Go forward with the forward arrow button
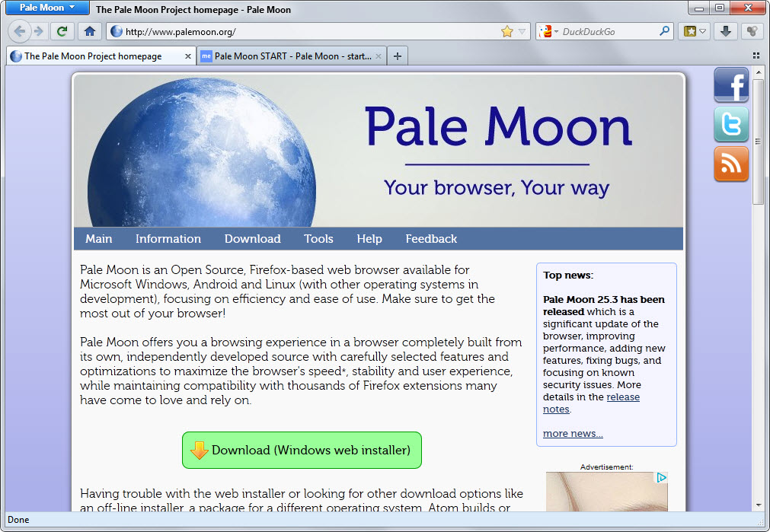 coord(38,31)
